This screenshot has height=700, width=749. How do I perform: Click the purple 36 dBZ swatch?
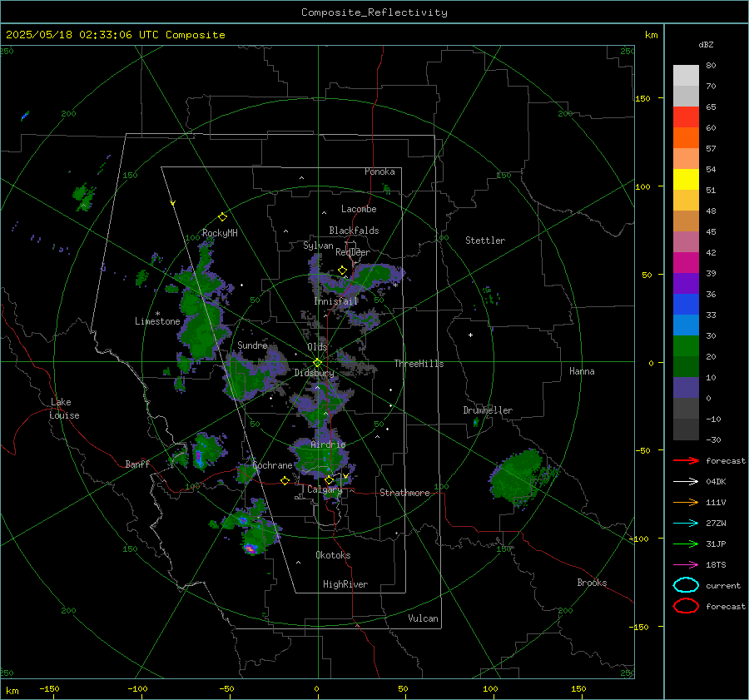coord(686,284)
